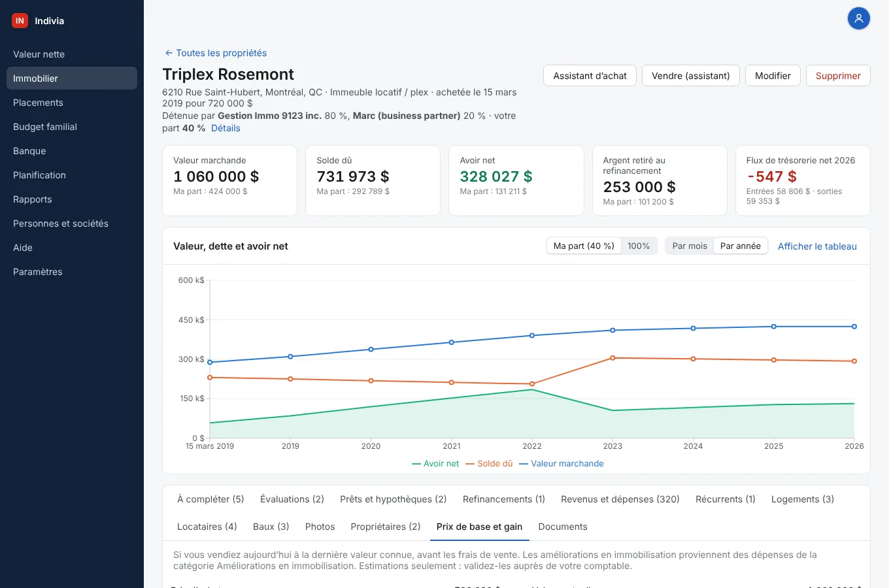Open Prêts et hypothèques (2) tab
This screenshot has height=588, width=889.
(394, 499)
